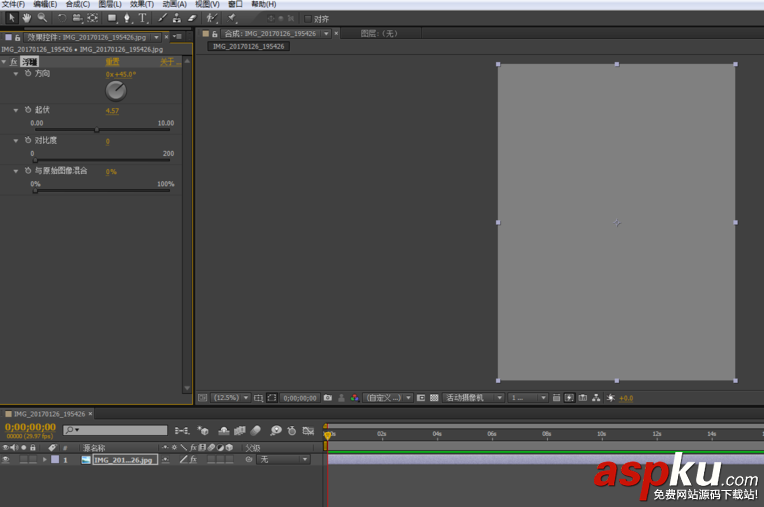Collapse the 对比度 property
Image resolution: width=764 pixels, height=507 pixels.
coord(16,141)
